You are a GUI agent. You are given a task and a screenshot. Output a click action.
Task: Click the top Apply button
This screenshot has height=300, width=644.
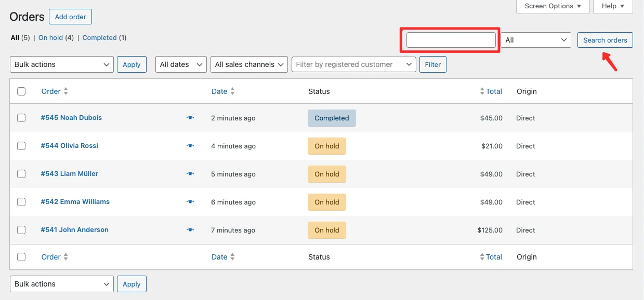132,64
